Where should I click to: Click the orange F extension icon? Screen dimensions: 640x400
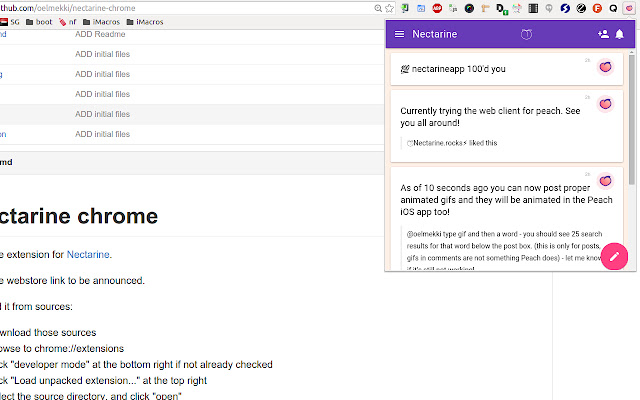(x=597, y=8)
